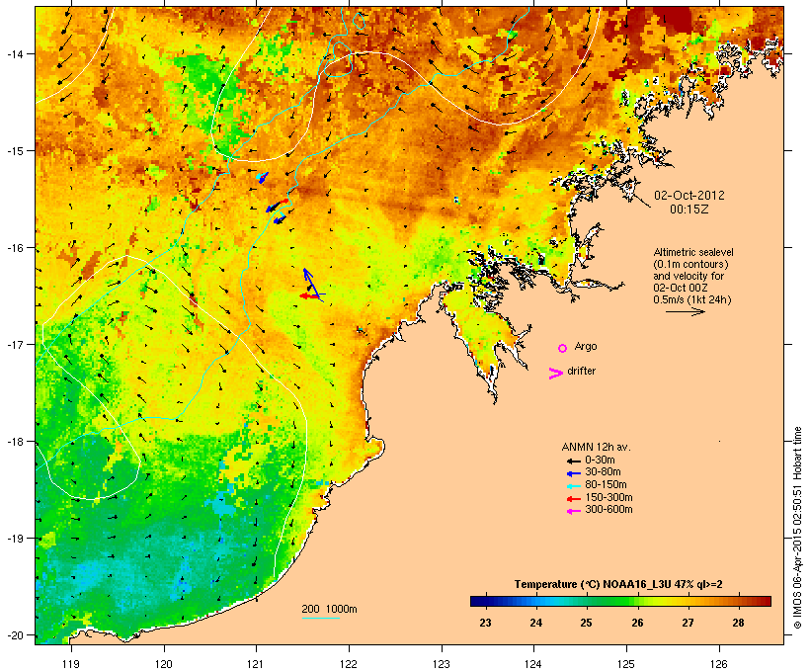Image resolution: width=810 pixels, height=672 pixels.
Task: Click the colorbar value 25
Action: 586,623
